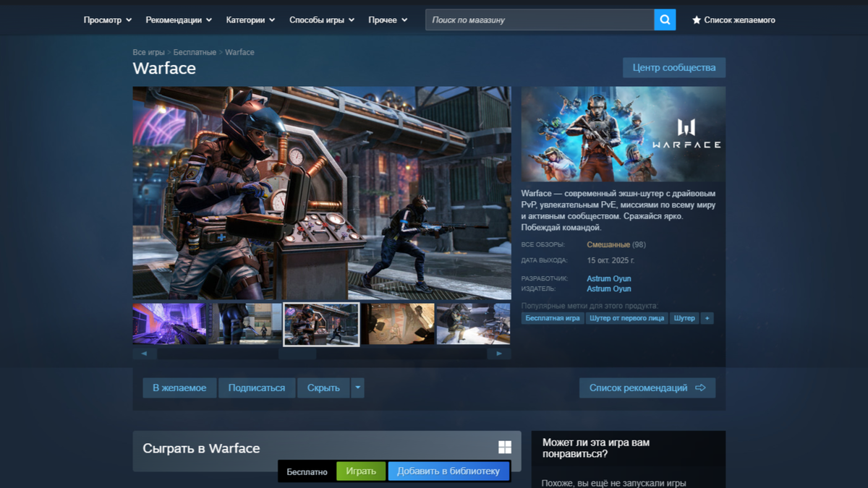Select the purple neon screenshot thumbnail
This screenshot has width=868, height=488.
pyautogui.click(x=170, y=324)
